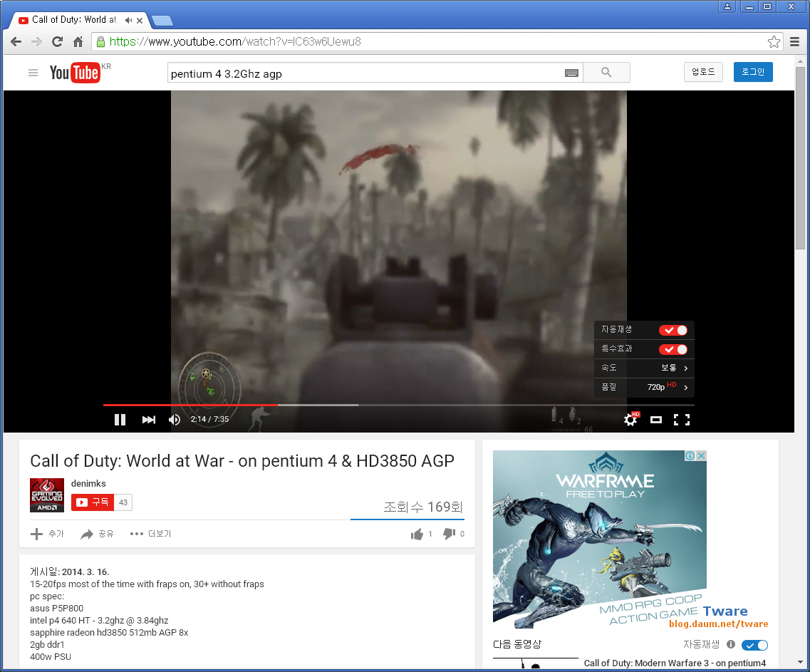Close the Warframe advertisement

[701, 455]
